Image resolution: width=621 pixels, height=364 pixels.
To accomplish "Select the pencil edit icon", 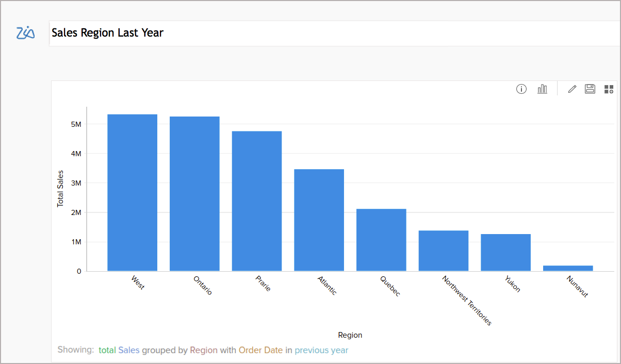I will pos(571,89).
